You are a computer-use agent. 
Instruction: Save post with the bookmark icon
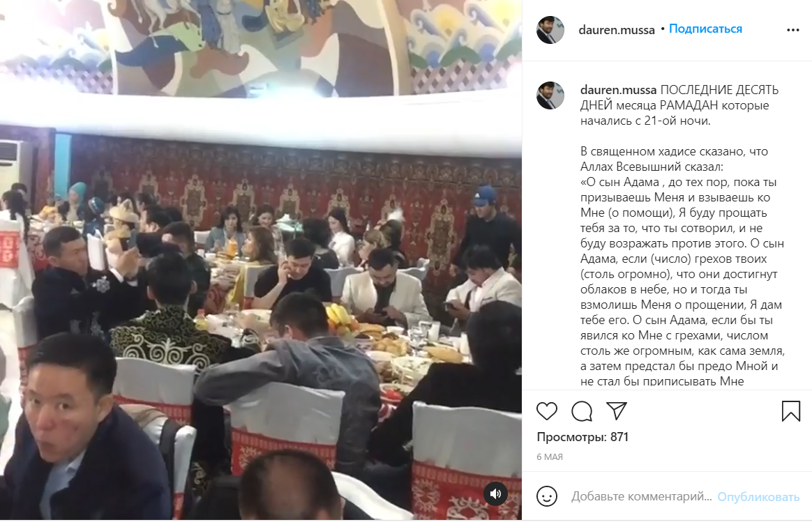point(791,410)
